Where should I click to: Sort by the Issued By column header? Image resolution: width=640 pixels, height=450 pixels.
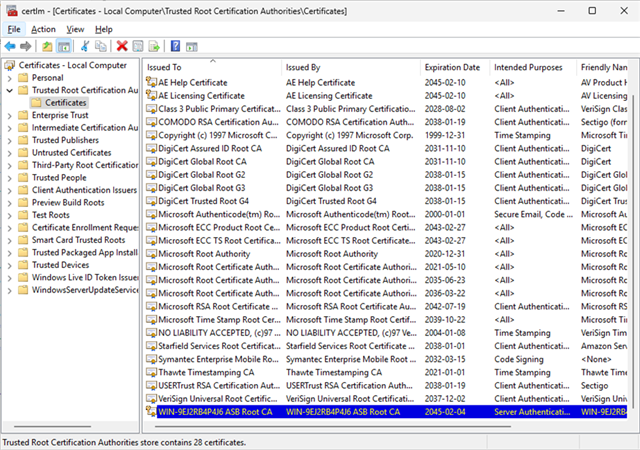351,67
